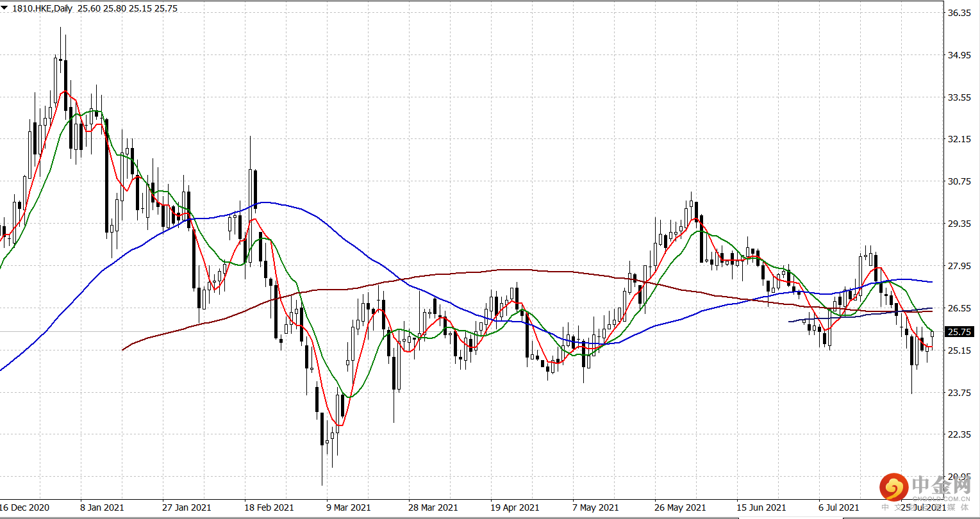Open the chart menu triangle beside 1810.HKE
Screen dimensions: 980x519
pyautogui.click(x=5, y=8)
